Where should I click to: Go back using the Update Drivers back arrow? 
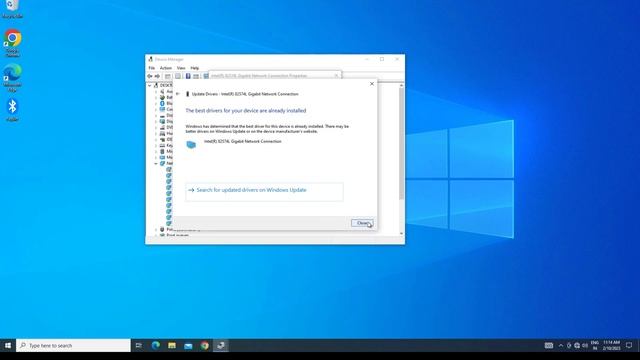click(x=178, y=94)
